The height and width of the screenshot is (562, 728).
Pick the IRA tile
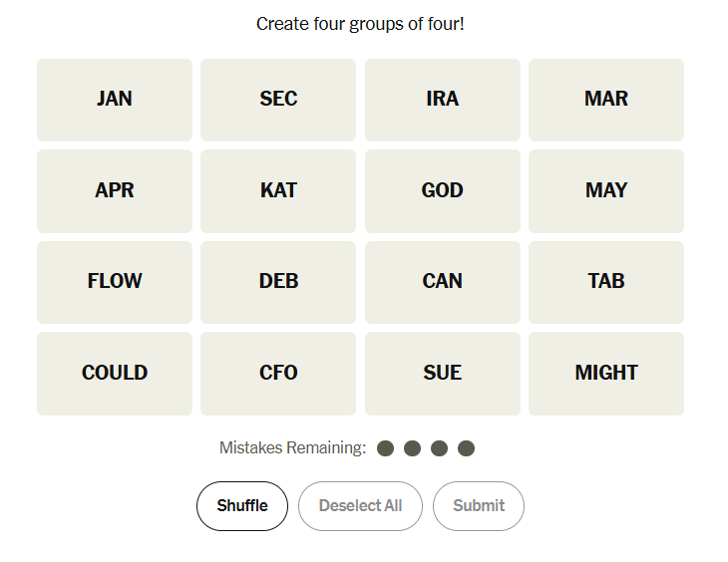click(x=442, y=99)
